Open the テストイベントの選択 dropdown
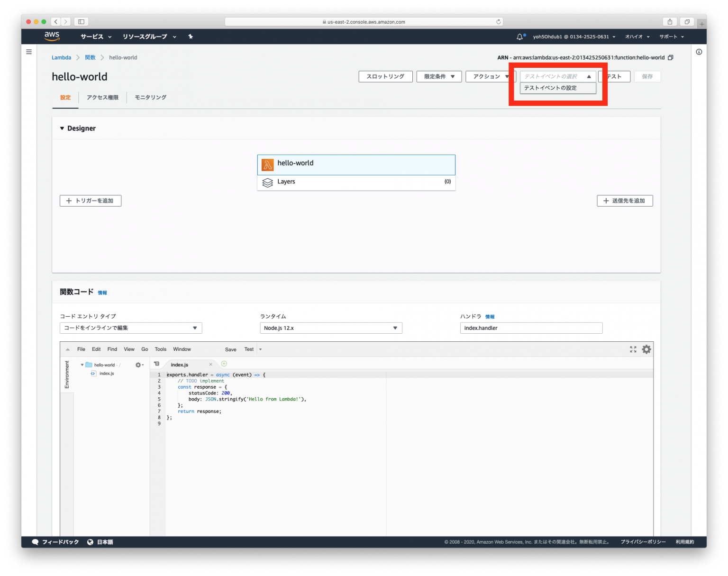 click(557, 76)
